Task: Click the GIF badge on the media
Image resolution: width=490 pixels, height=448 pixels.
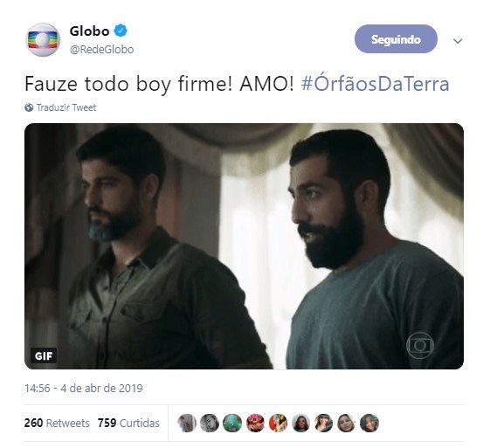Action: coord(44,355)
